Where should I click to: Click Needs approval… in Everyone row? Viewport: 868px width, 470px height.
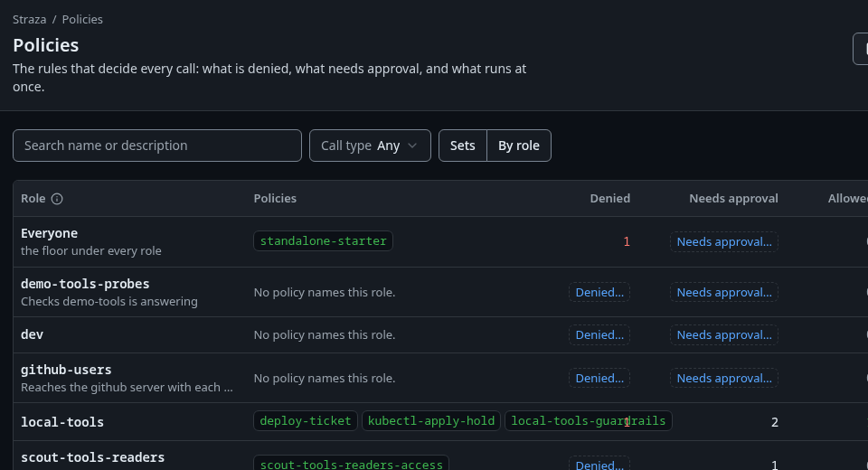(x=724, y=242)
